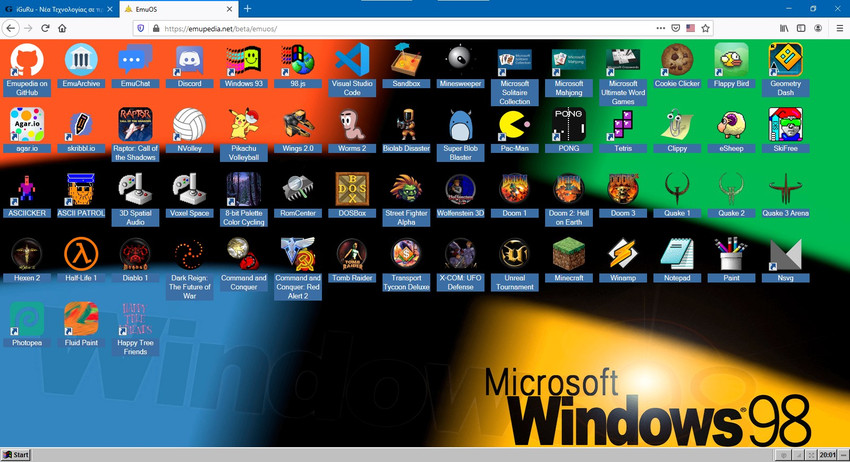Select the EmuOS browser tab

[x=179, y=9]
